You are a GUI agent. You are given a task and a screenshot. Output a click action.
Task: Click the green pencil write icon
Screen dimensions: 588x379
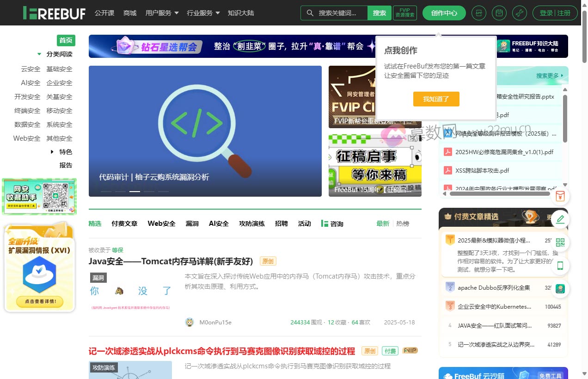(560, 219)
